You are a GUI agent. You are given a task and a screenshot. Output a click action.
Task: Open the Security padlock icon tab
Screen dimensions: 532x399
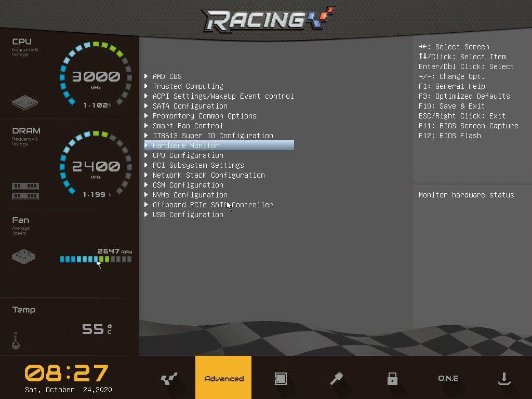pos(392,379)
